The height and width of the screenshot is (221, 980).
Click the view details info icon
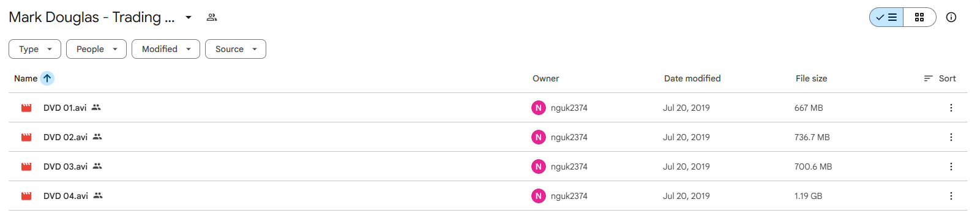point(951,17)
